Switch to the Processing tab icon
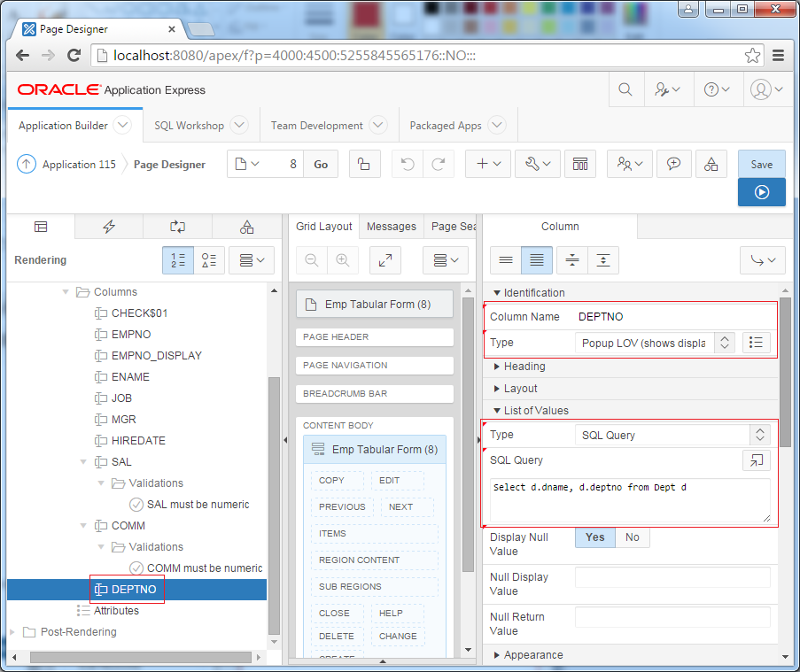 pos(177,227)
